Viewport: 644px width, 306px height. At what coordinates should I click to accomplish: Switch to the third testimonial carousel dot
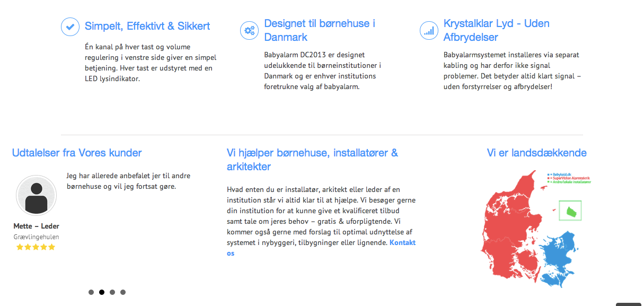pos(112,292)
